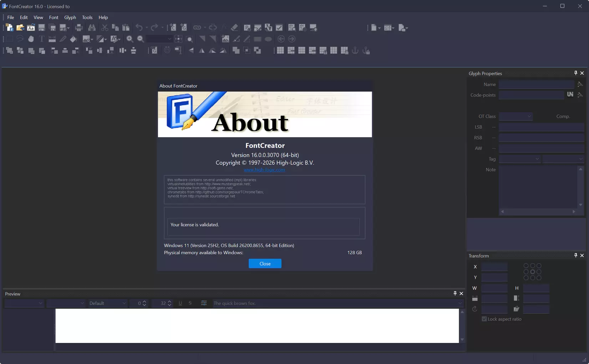Toggle the Lock aspect ratio checkbox
This screenshot has width=589, height=364.
[484, 319]
